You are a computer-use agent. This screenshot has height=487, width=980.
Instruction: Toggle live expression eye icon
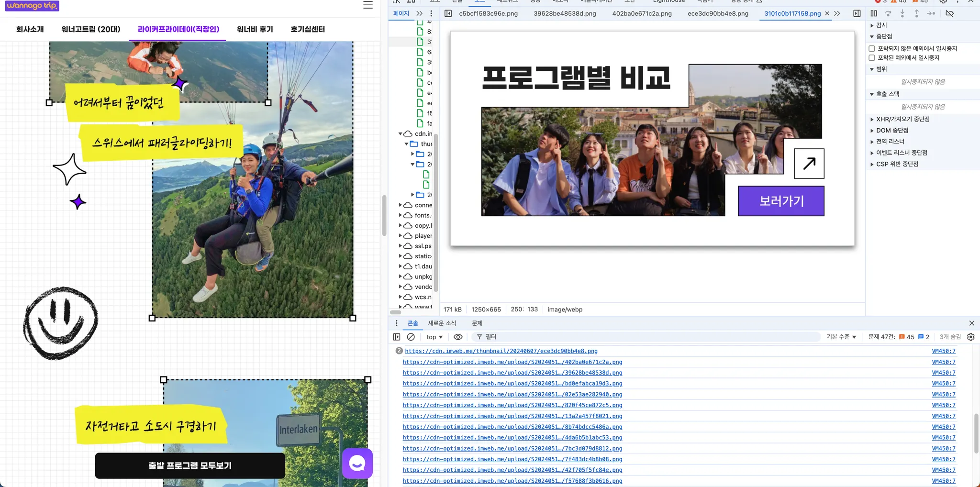coord(458,337)
